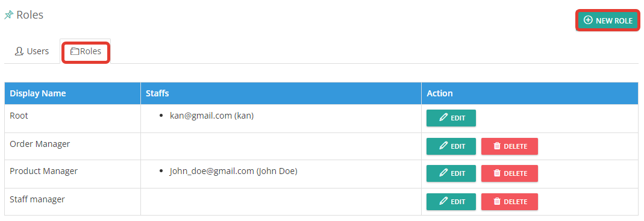Image resolution: width=644 pixels, height=221 pixels.
Task: Click the Display Name column header
Action: pyautogui.click(x=38, y=93)
